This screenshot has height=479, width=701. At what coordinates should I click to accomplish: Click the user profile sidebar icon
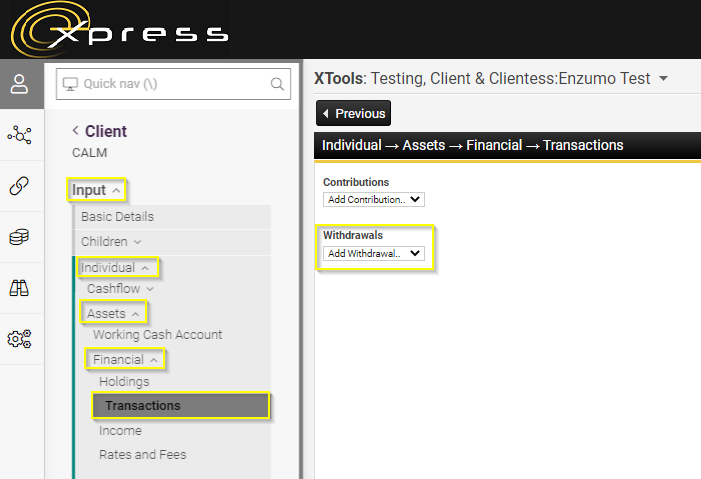20,84
